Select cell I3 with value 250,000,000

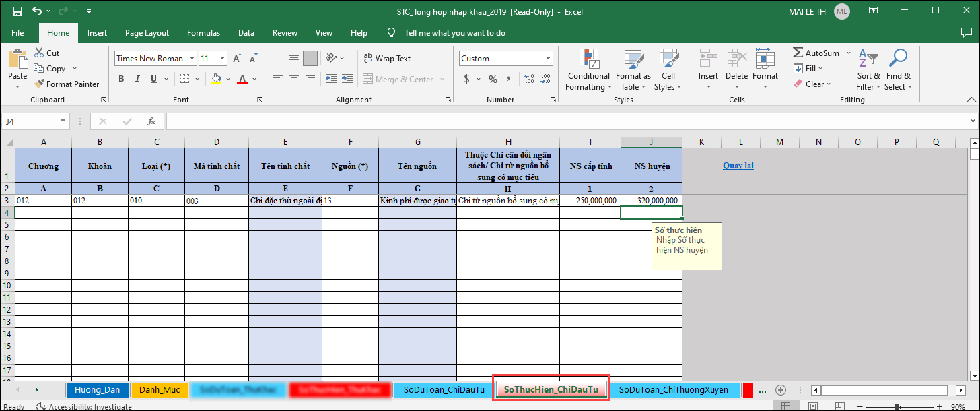[590, 201]
